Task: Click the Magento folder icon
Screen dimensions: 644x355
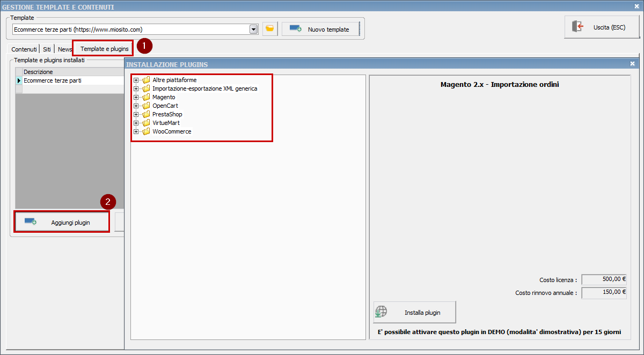Action: pos(146,97)
